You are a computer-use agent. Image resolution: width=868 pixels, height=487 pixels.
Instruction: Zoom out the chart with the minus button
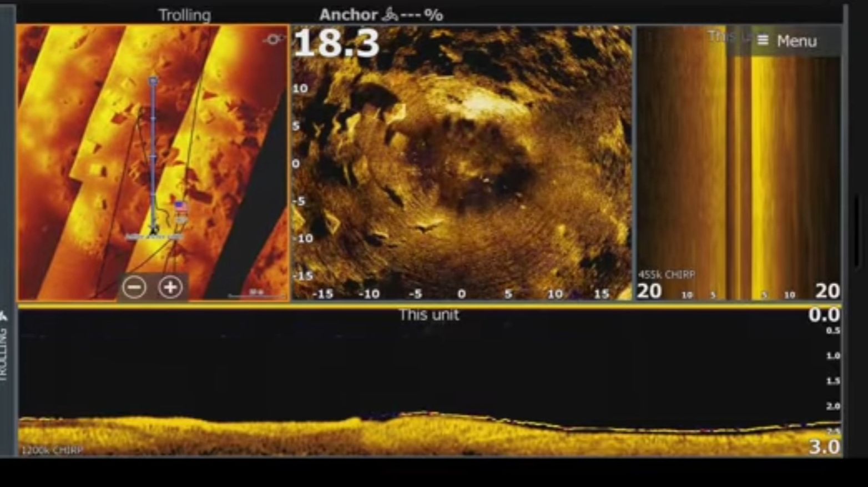click(134, 287)
